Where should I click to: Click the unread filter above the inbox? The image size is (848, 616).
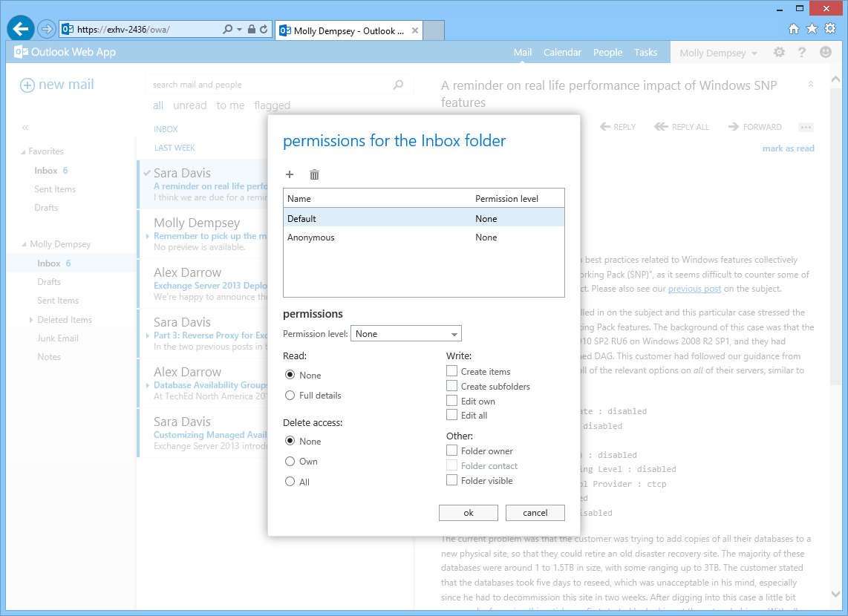tap(189, 105)
